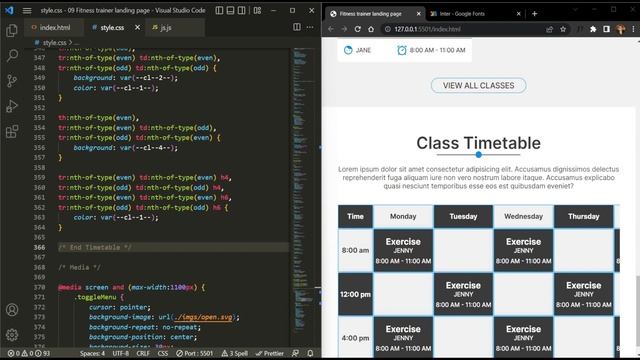Open the Explorer view in activity bar
Viewport: 640px width, 360px height.
click(x=12, y=31)
